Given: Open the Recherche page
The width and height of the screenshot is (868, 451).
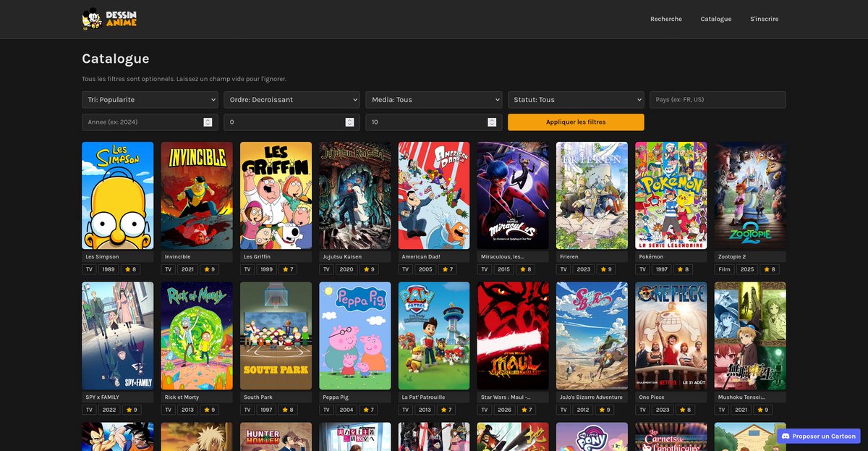Looking at the screenshot, I should point(666,19).
